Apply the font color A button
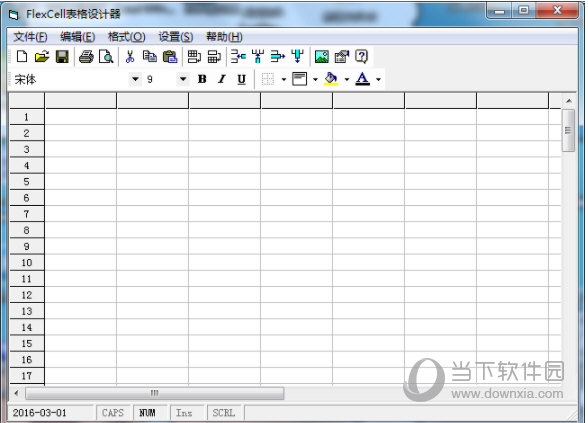Screen dimensions: 588x423 [x=363, y=79]
